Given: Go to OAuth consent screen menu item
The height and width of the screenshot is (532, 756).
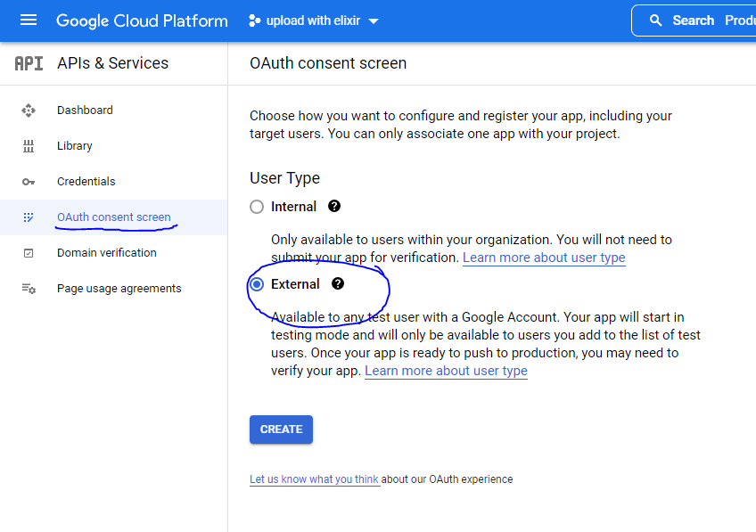Looking at the screenshot, I should pos(113,217).
